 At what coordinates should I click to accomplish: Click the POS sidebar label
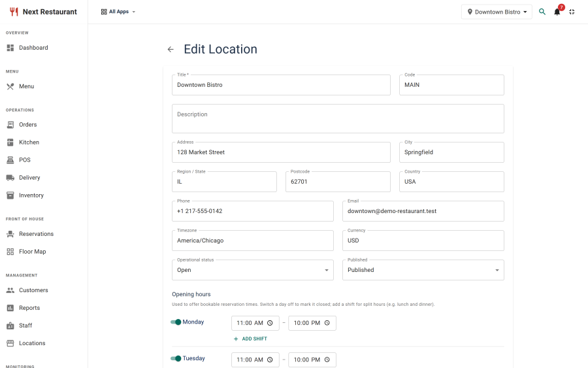click(x=25, y=159)
